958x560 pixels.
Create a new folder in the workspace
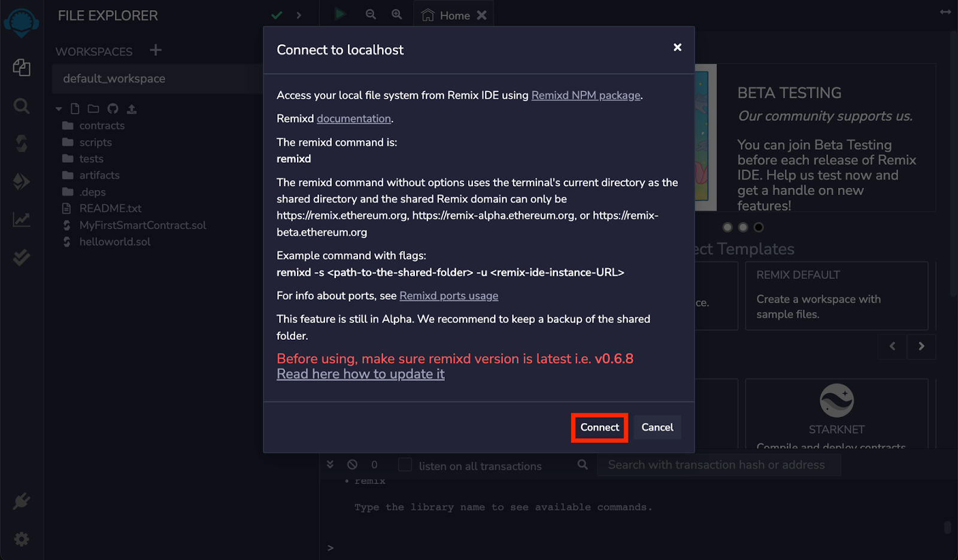click(x=93, y=109)
